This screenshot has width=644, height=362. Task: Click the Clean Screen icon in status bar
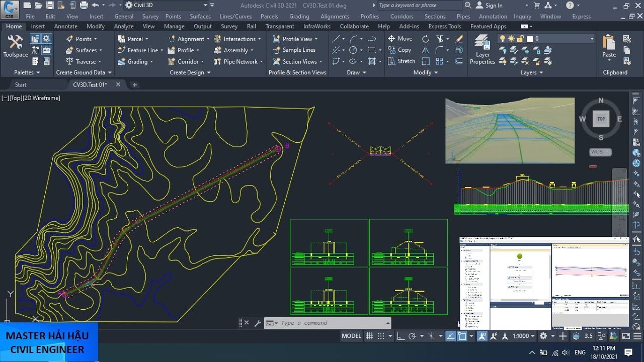(x=626, y=336)
